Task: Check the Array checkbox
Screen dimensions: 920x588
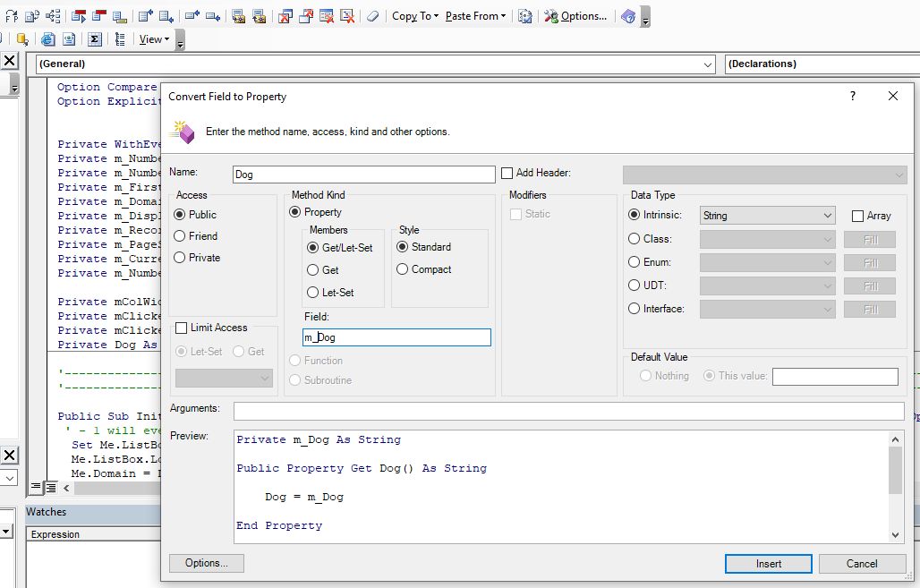Action: tap(857, 216)
